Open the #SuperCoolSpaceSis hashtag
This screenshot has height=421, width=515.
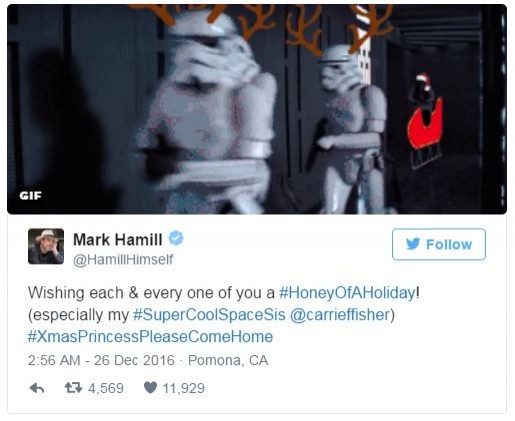pyautogui.click(x=209, y=315)
